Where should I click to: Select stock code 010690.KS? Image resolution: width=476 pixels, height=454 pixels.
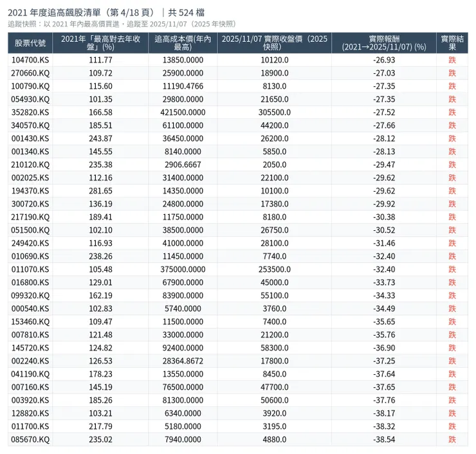[x=30, y=256]
